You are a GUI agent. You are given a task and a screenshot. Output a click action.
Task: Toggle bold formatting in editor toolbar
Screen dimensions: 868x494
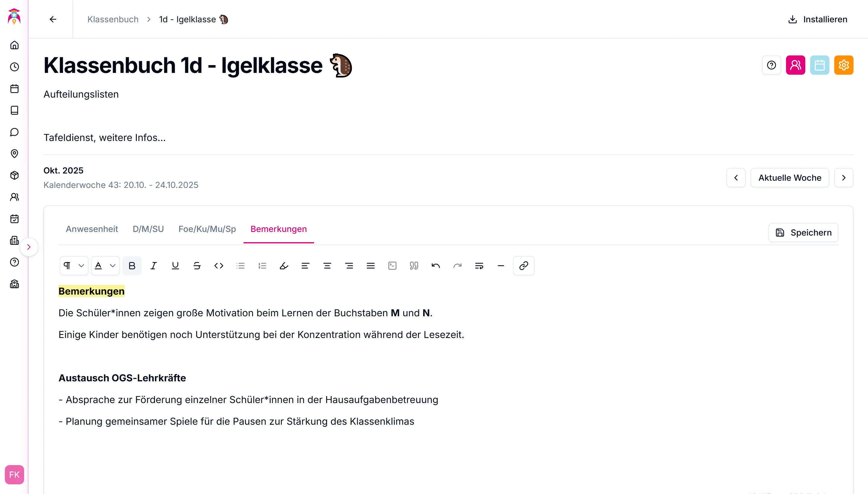(x=132, y=266)
